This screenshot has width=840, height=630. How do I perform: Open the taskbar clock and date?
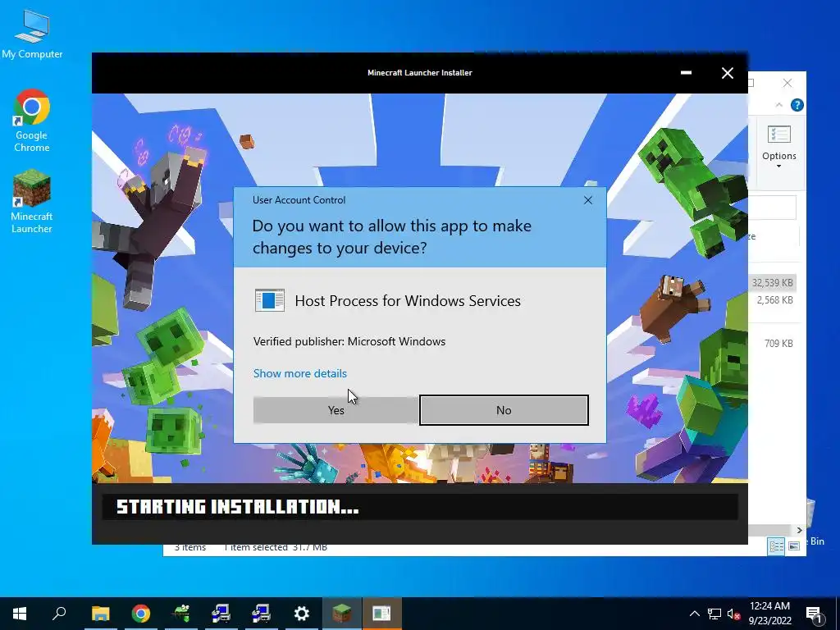(x=769, y=614)
